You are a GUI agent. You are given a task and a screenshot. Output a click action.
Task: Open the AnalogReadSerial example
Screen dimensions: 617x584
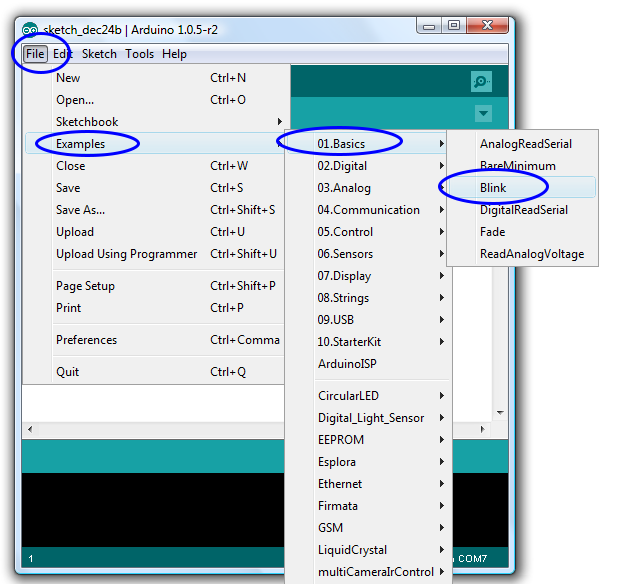tap(523, 144)
